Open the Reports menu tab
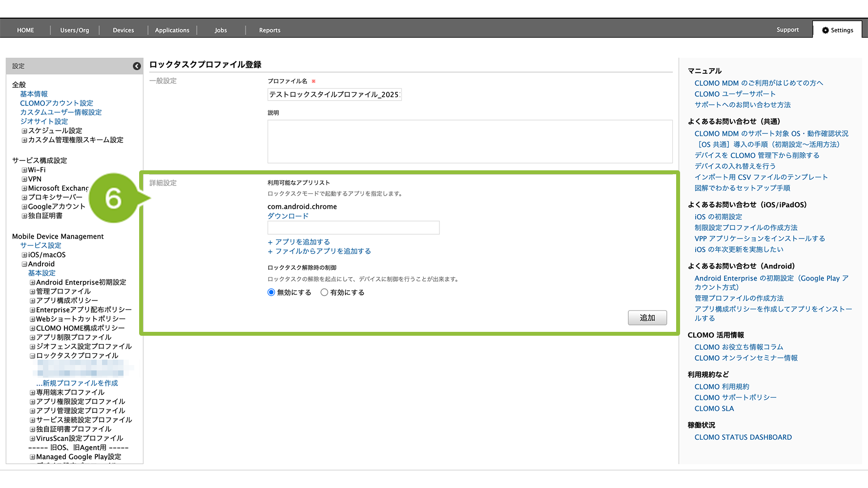This screenshot has width=868, height=488. pyautogui.click(x=269, y=30)
